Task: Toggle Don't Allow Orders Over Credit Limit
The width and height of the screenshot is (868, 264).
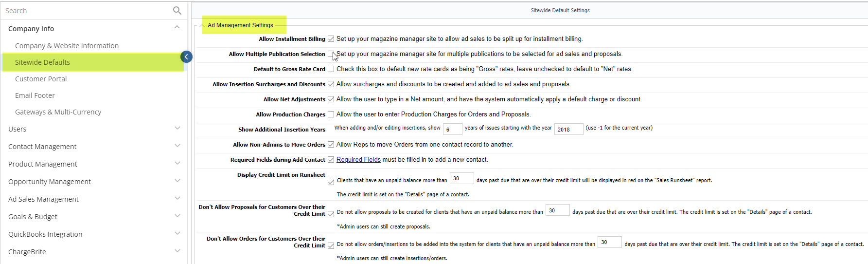Action: (x=331, y=246)
